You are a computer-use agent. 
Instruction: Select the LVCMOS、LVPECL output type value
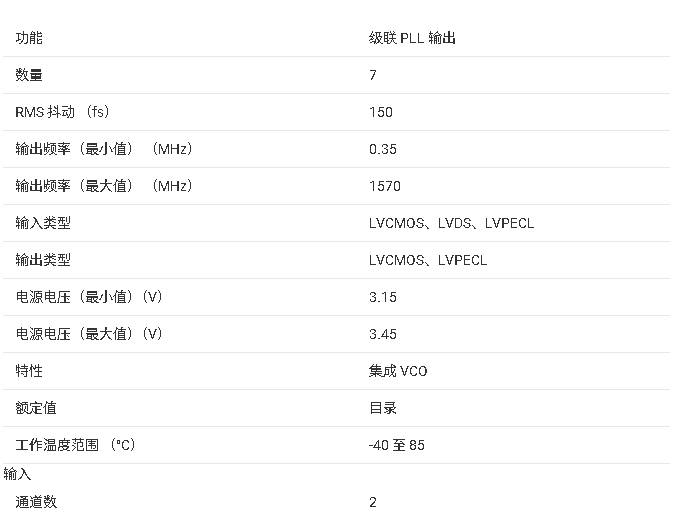(428, 260)
